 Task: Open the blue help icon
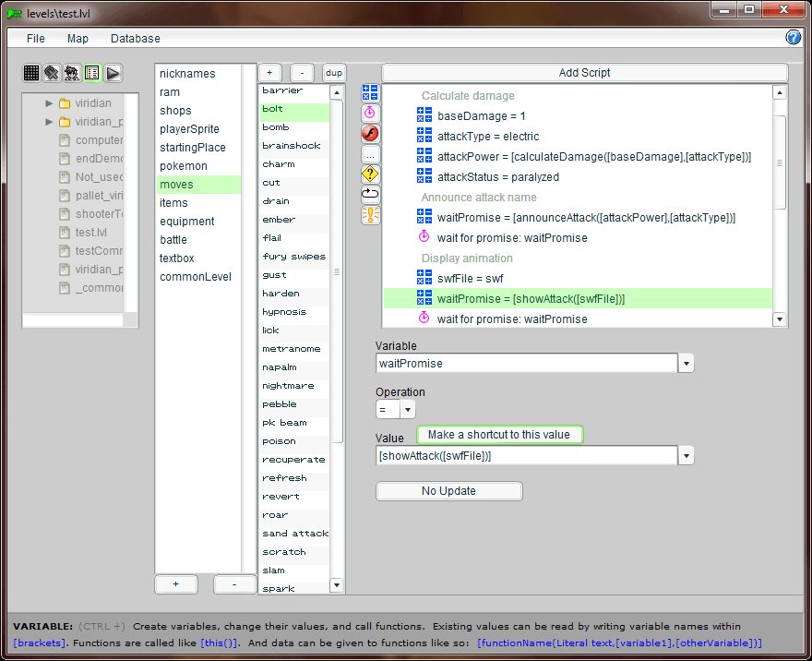(793, 38)
